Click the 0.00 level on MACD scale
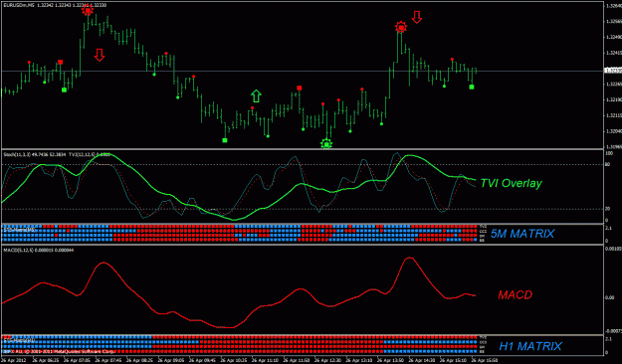 pos(610,297)
